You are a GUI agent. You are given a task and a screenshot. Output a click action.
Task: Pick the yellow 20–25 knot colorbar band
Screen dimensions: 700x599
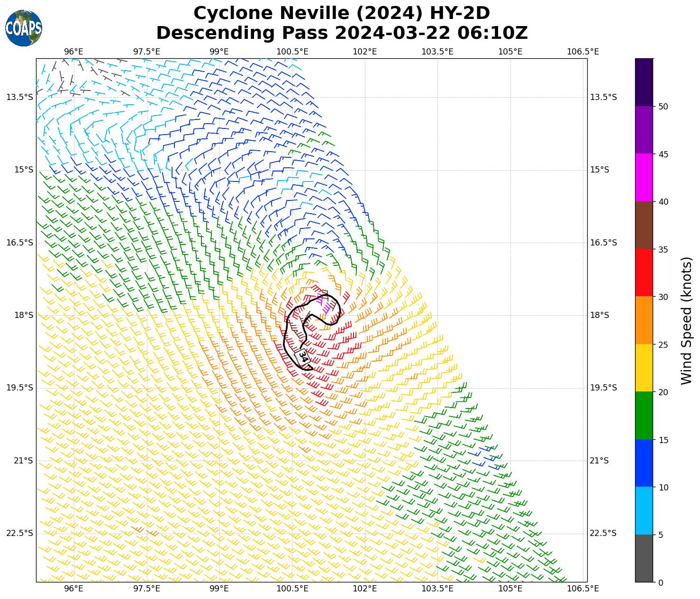click(x=644, y=368)
